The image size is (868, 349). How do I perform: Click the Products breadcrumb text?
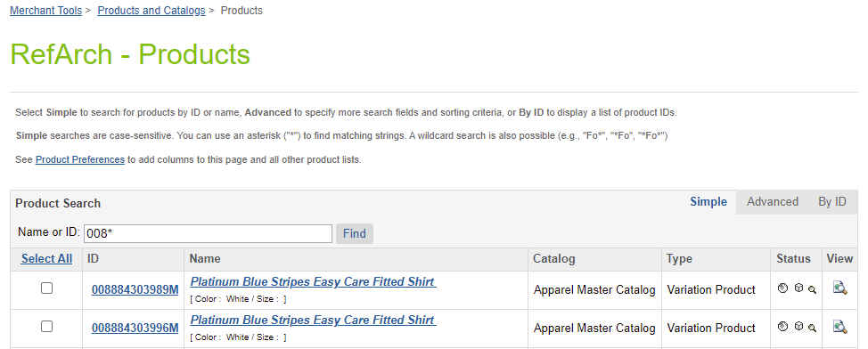click(242, 11)
